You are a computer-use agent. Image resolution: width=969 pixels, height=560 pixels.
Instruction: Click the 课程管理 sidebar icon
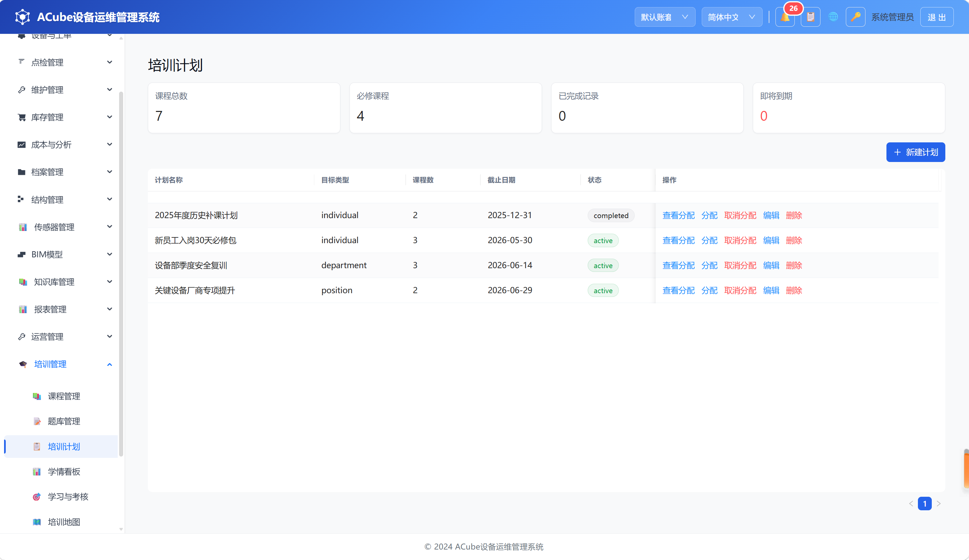click(x=37, y=396)
